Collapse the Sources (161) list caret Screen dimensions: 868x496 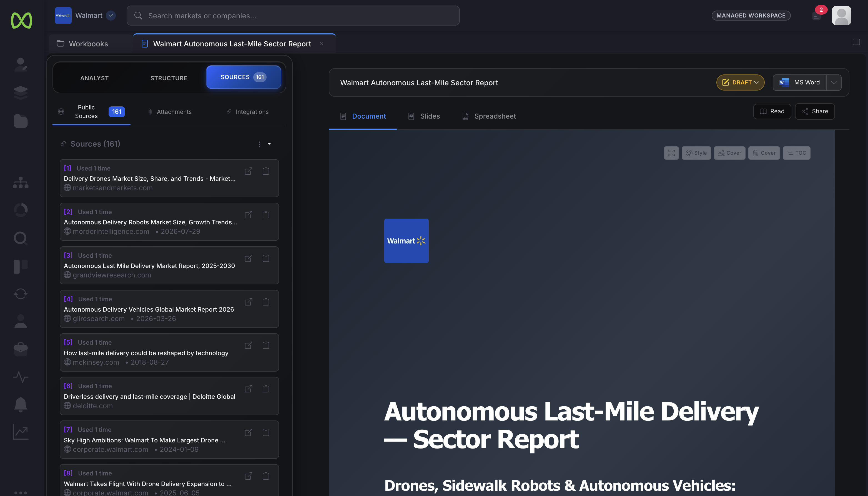(269, 144)
